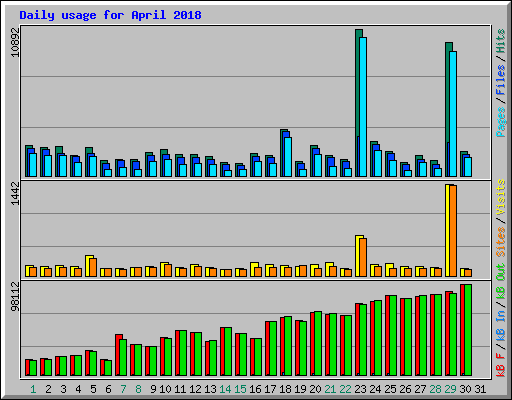Click the yellow visits bar for day 29
Viewport: 512px width, 400px height.
point(447,230)
